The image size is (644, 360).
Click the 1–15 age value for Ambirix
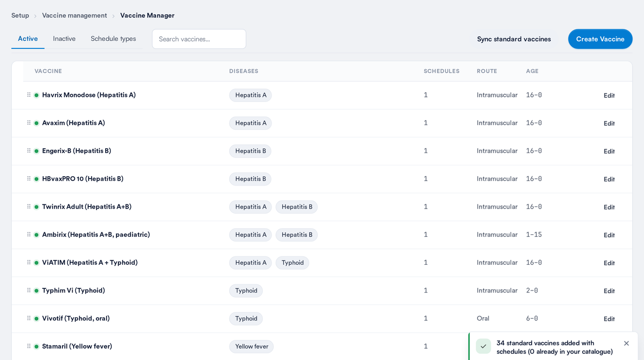click(534, 234)
